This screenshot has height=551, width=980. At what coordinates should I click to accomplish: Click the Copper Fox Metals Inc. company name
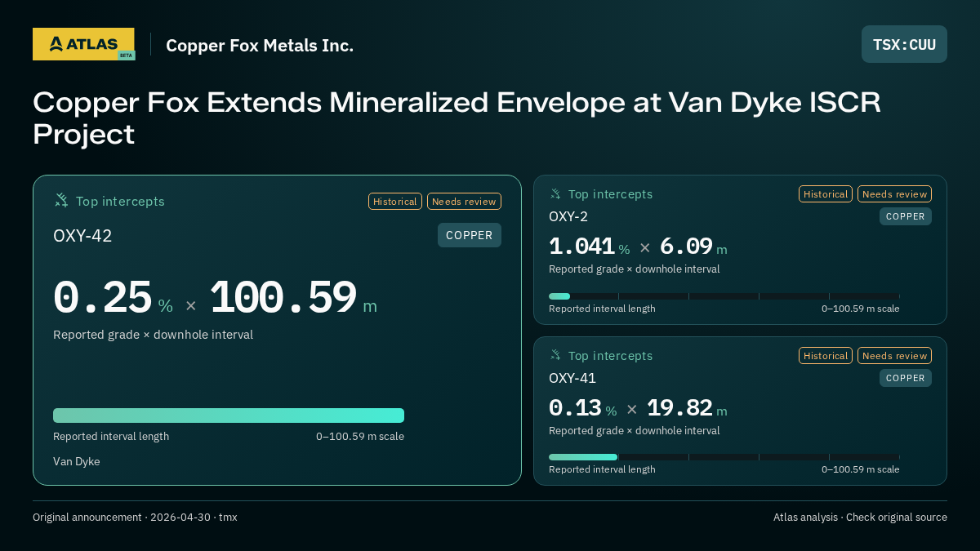[260, 45]
